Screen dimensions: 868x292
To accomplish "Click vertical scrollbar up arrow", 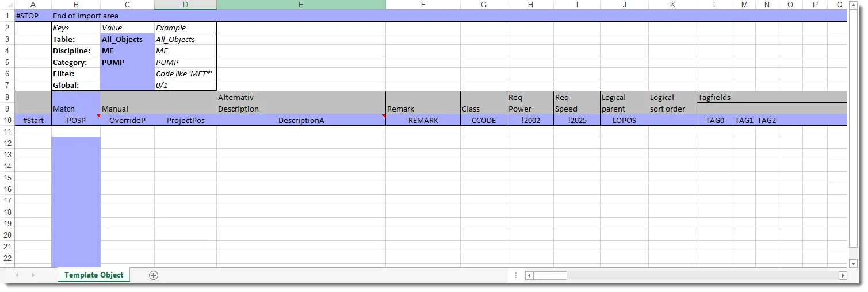I will tap(854, 5).
